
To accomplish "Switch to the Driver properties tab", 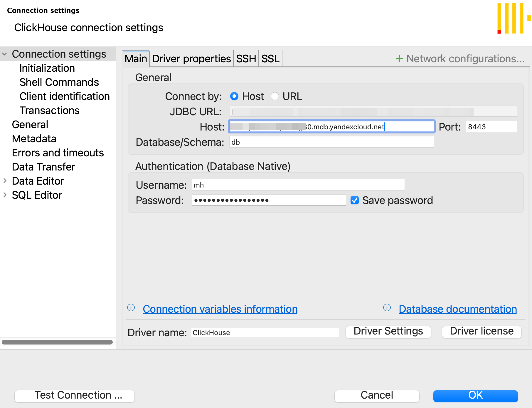I will pos(191,59).
